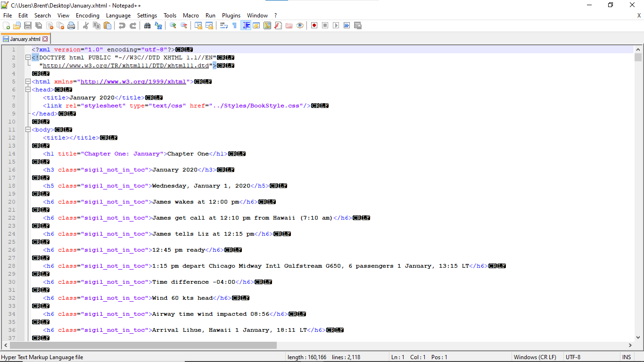Cut the selection with the scissors icon
Screen dimensions: 644x362
86,25
